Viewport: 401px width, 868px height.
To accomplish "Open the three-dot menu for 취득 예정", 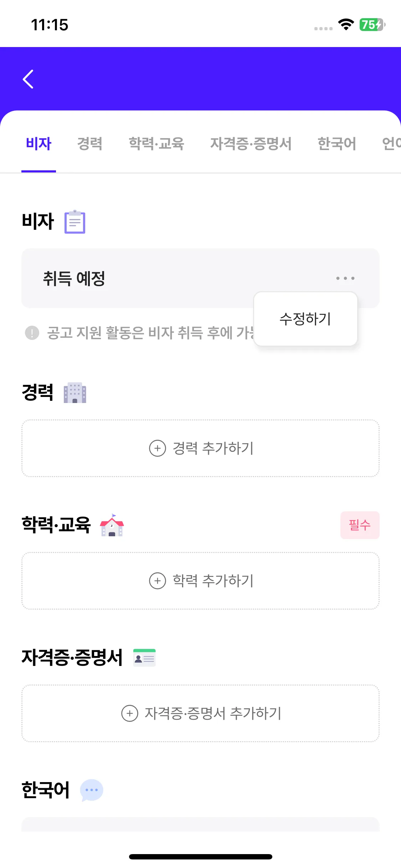I will point(345,278).
